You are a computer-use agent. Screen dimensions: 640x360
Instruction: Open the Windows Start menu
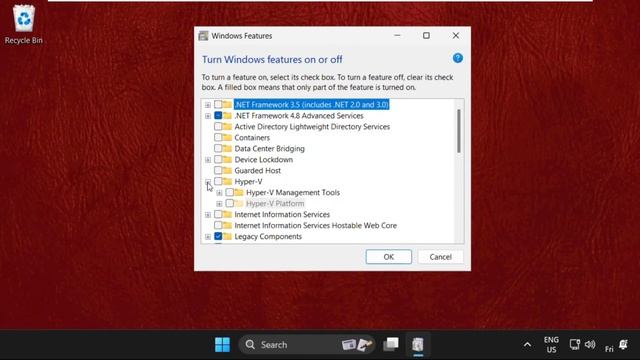click(x=222, y=344)
